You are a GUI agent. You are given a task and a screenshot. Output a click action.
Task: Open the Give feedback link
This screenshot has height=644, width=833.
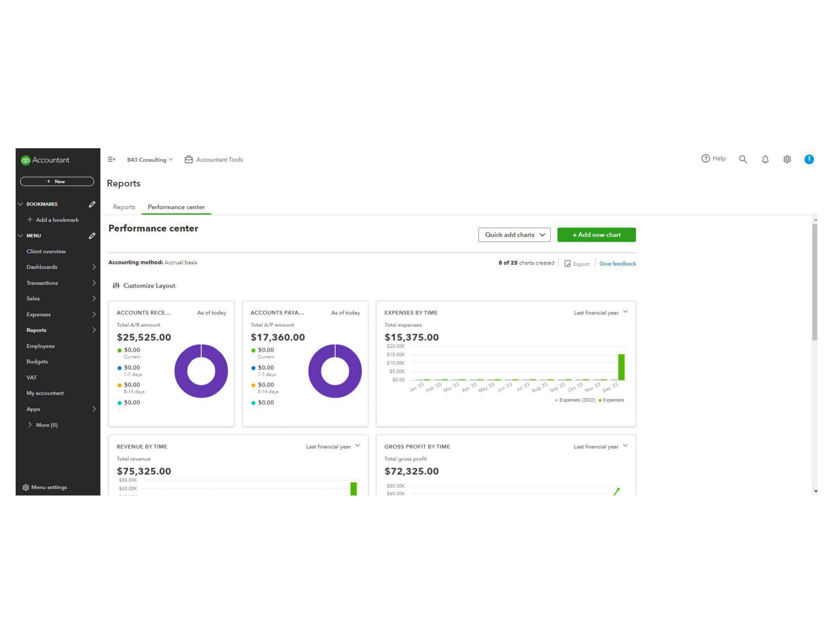[617, 264]
